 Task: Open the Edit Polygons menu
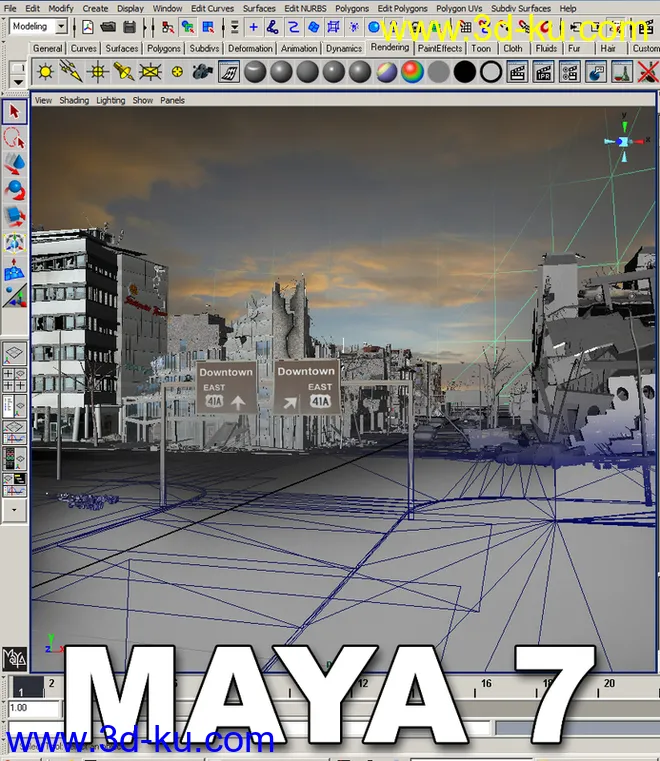[x=402, y=8]
